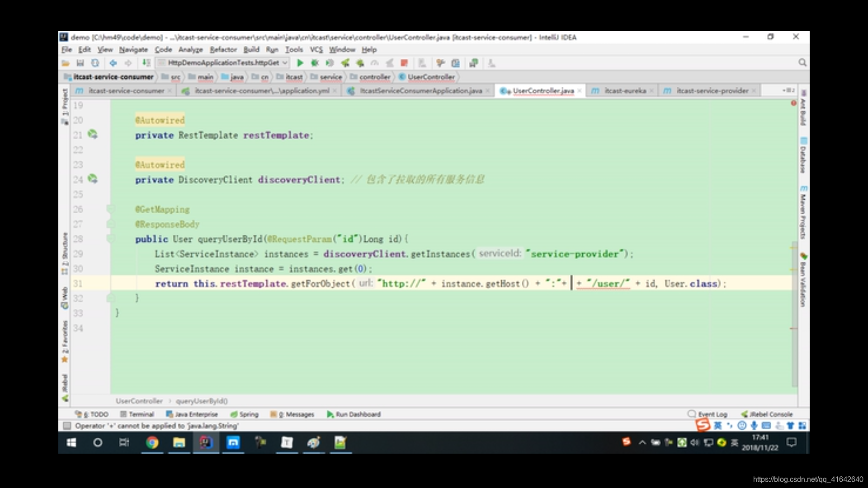Image resolution: width=868 pixels, height=488 pixels.
Task: Open the Structure tool window
Action: click(65, 253)
